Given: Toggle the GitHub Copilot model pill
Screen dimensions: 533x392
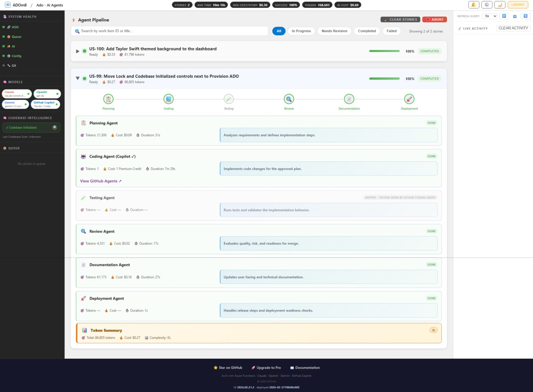Looking at the screenshot, I should click(45, 104).
